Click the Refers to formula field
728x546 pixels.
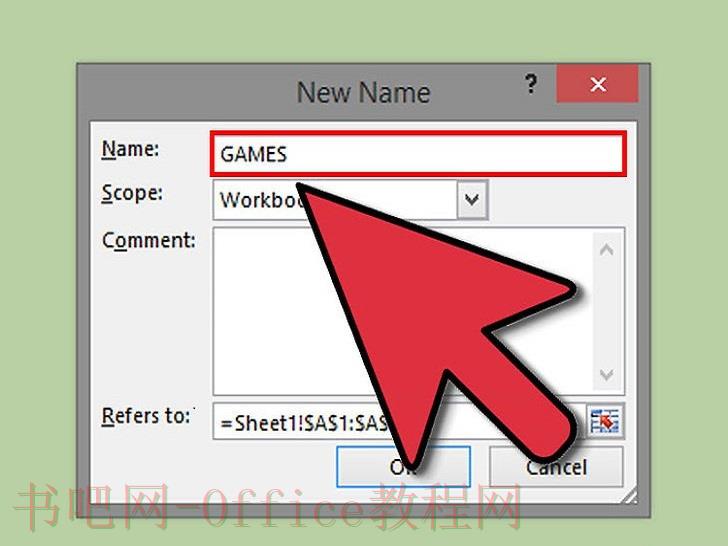pos(399,422)
